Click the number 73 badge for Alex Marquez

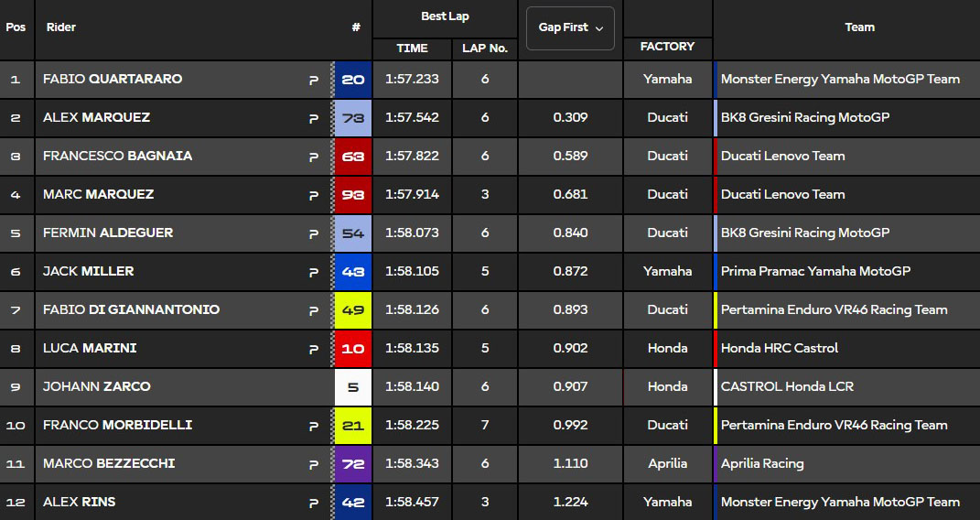coord(353,118)
